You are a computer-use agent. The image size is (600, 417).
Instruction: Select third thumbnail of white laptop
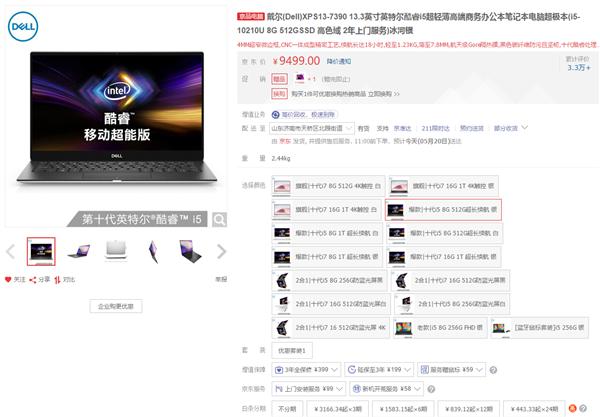(116, 250)
